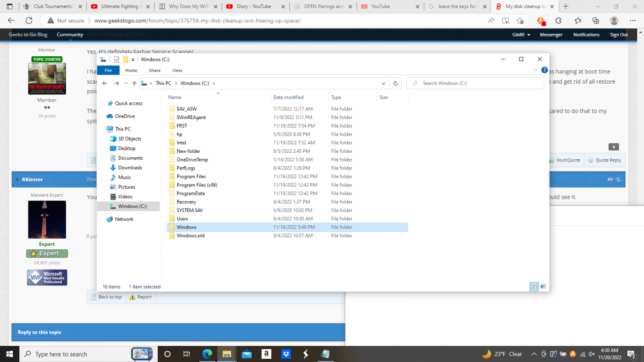Open the File tab in File Explorer
The width and height of the screenshot is (644, 362).
(x=108, y=70)
